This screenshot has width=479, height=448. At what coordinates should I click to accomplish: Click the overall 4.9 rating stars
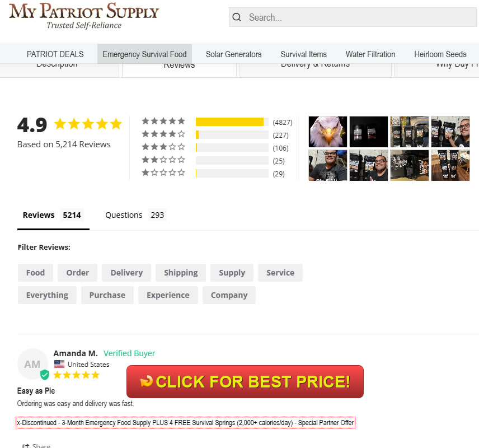point(88,124)
